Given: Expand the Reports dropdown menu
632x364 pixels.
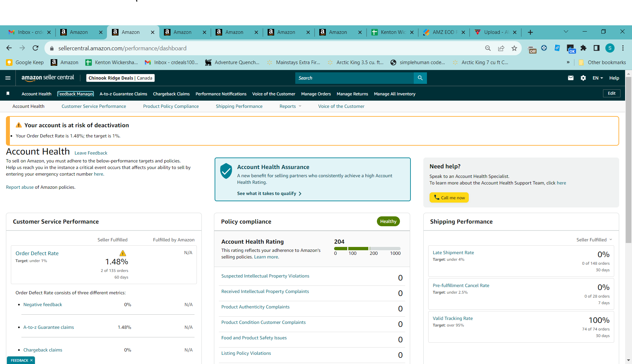Looking at the screenshot, I should pyautogui.click(x=290, y=106).
